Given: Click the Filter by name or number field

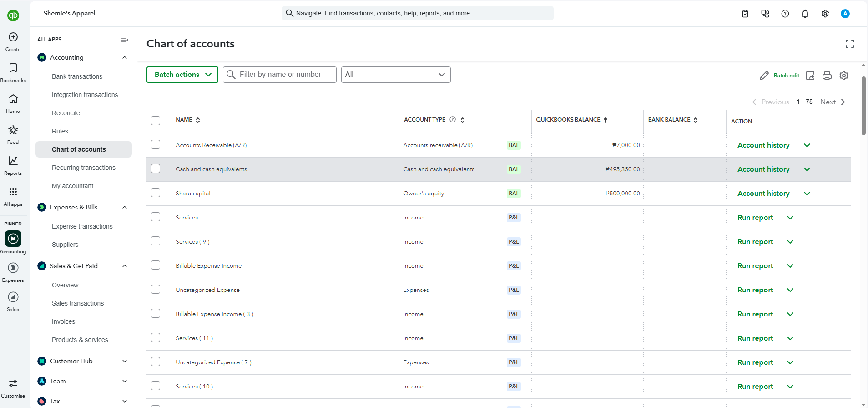Looking at the screenshot, I should point(280,75).
